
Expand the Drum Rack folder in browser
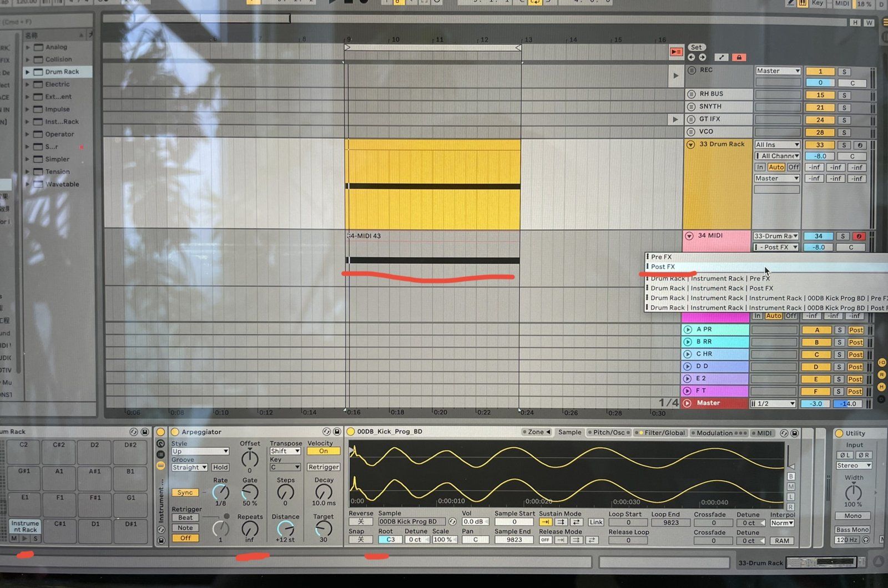pyautogui.click(x=28, y=72)
